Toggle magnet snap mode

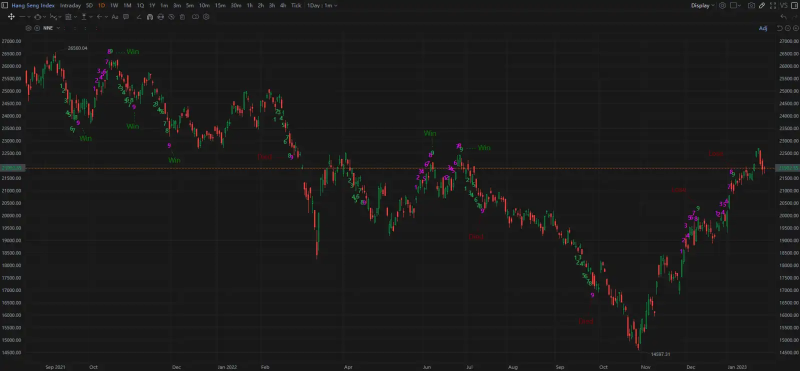click(x=149, y=17)
